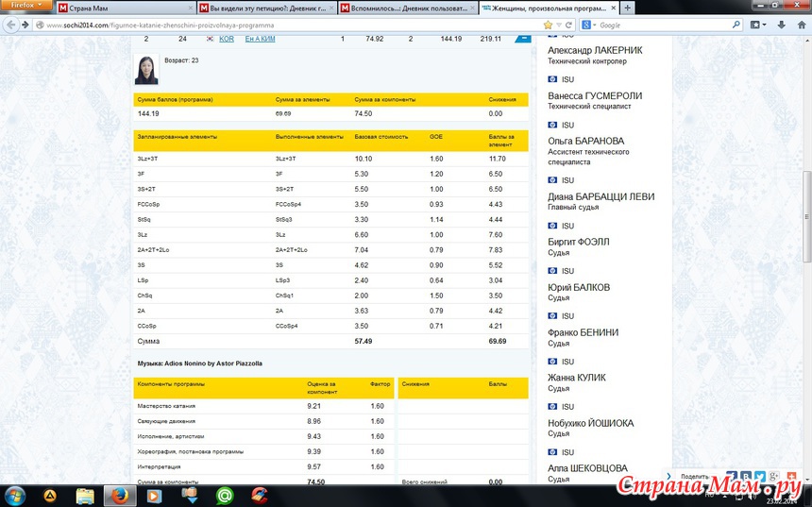
Task: Open the URL history dropdown arrow
Action: pos(559,25)
